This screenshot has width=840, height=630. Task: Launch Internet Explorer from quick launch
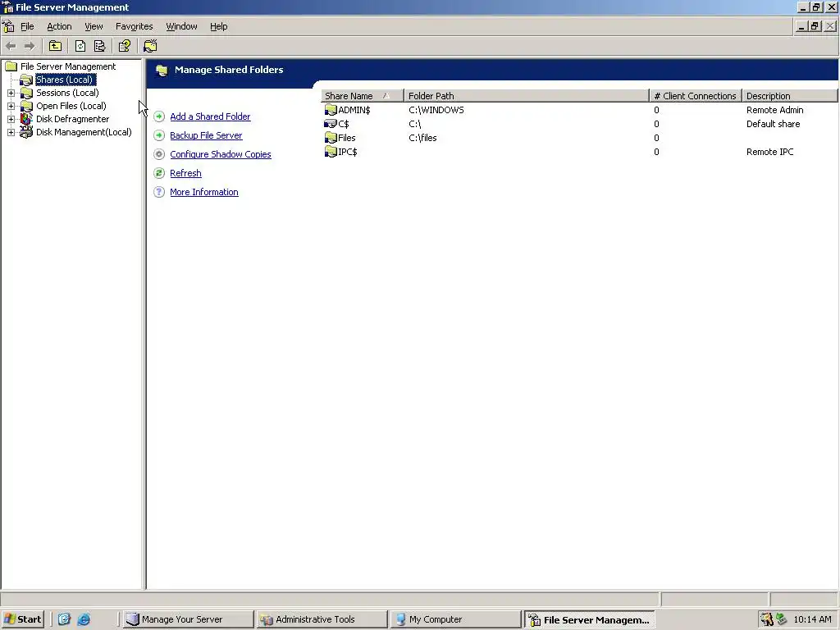coord(84,619)
